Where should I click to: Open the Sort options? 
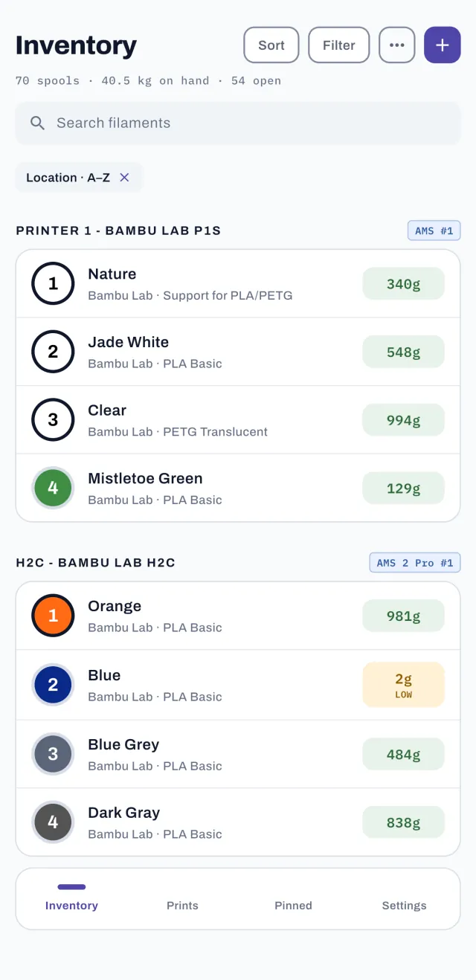click(x=271, y=45)
